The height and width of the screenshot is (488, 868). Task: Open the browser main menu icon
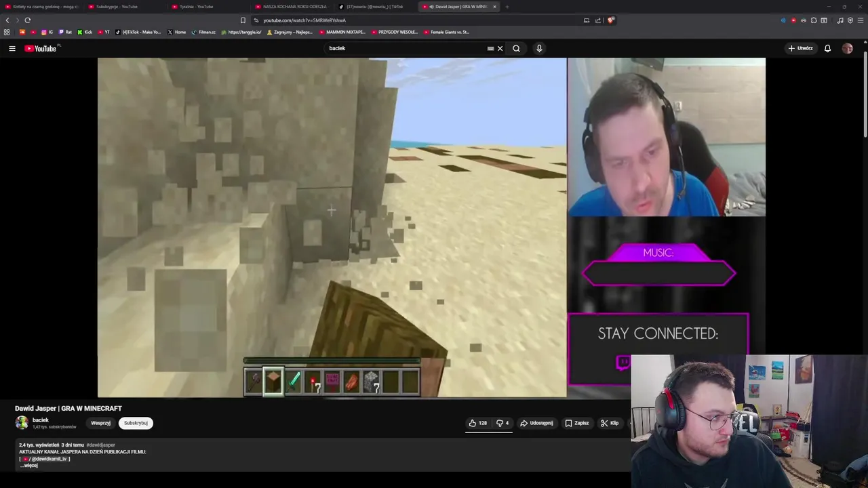pos(861,20)
